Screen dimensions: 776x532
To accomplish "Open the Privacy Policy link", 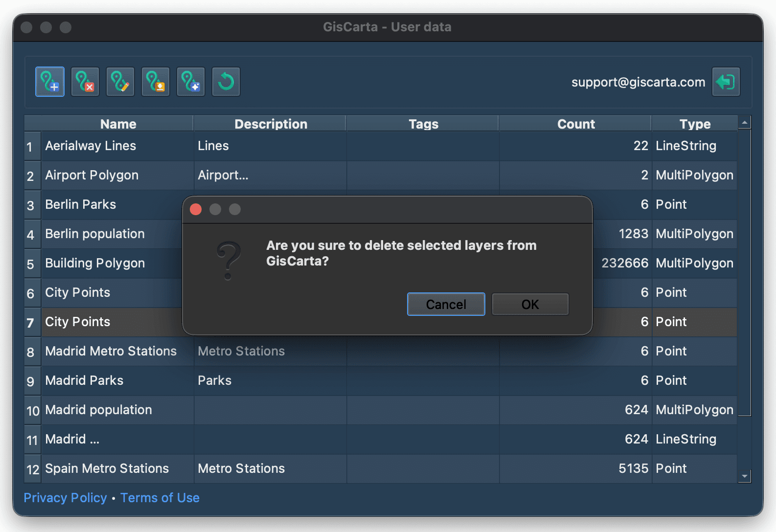I will pyautogui.click(x=65, y=498).
